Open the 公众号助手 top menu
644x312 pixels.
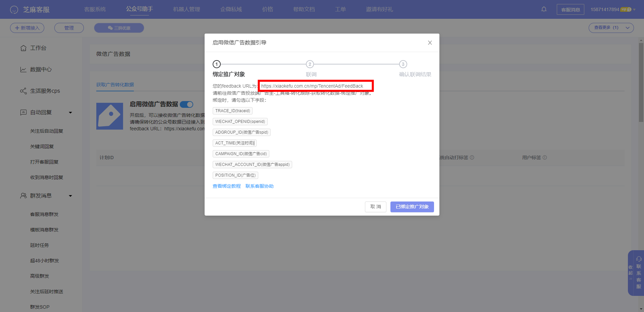click(140, 9)
